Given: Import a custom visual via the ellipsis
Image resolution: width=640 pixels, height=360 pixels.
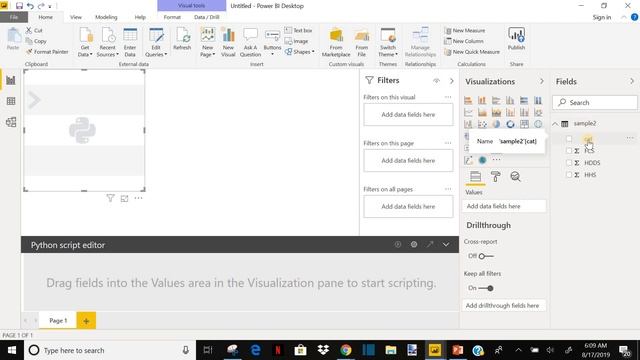Looking at the screenshot, I should (496, 160).
